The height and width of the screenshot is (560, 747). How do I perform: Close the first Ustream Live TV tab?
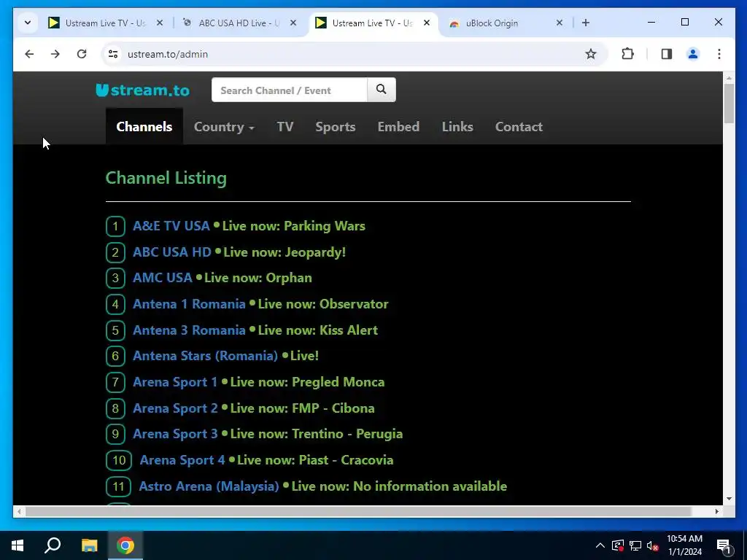(x=160, y=23)
